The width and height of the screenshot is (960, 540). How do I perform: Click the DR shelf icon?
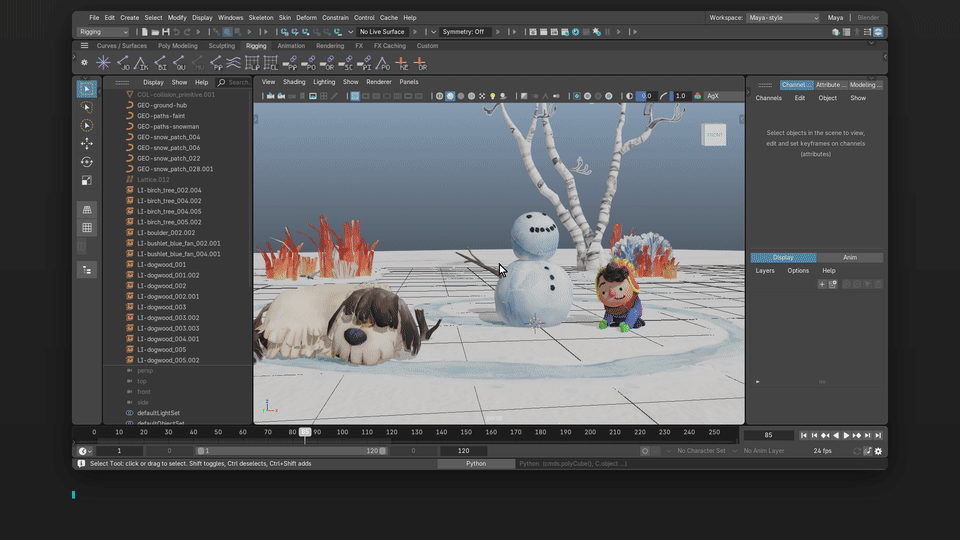click(420, 62)
